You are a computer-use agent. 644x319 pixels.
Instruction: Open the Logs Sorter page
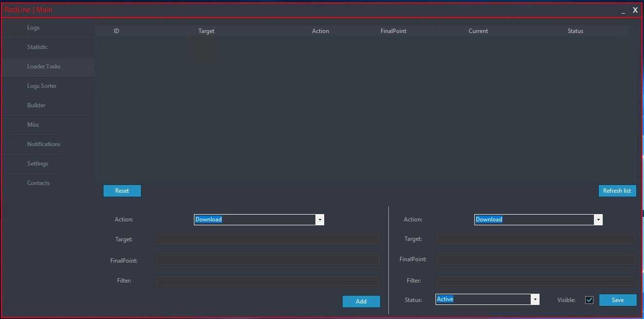point(49,86)
